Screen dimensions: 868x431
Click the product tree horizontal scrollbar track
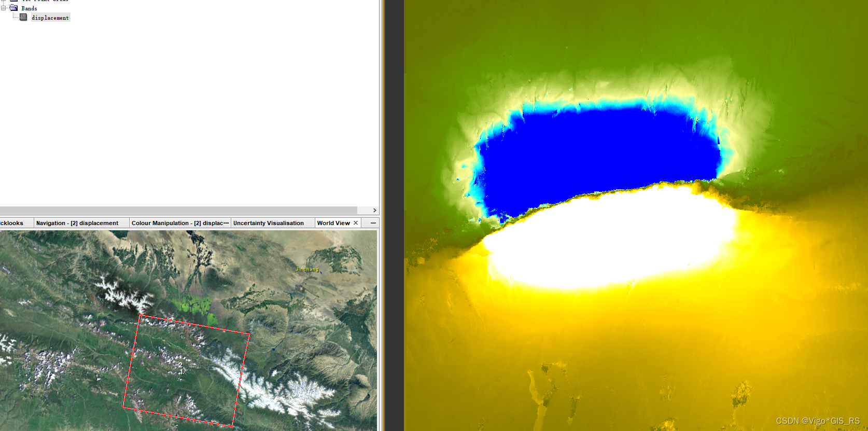coord(178,210)
